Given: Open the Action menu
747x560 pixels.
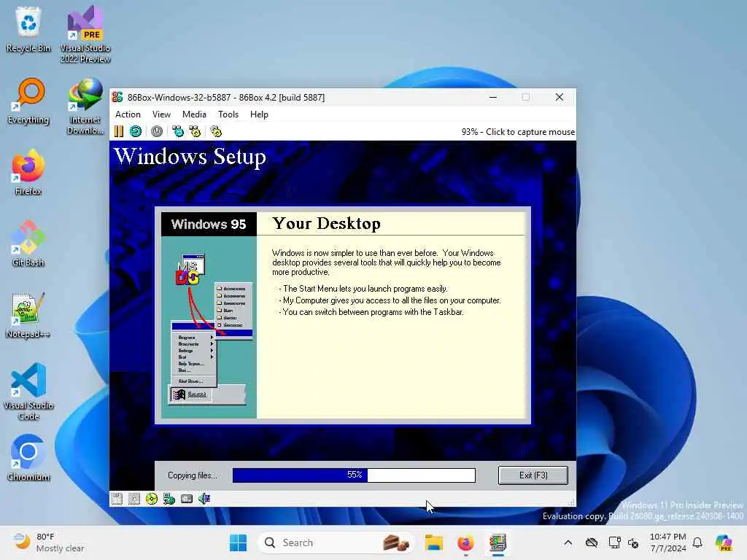Looking at the screenshot, I should click(x=128, y=114).
